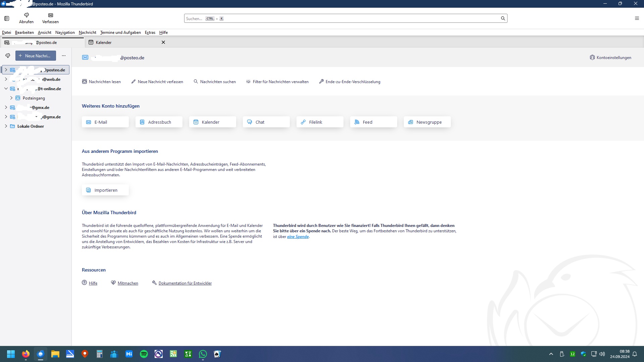
Task: Open Spotify from the Windows taskbar
Action: click(x=144, y=354)
